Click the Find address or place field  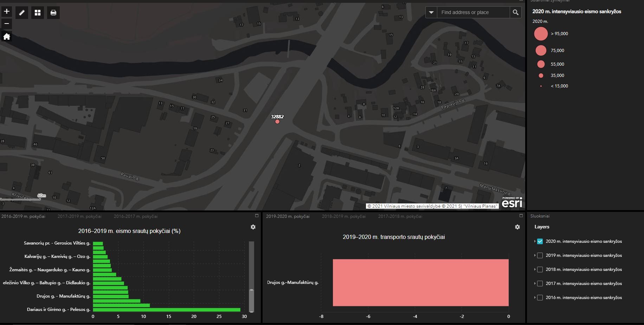[473, 12]
